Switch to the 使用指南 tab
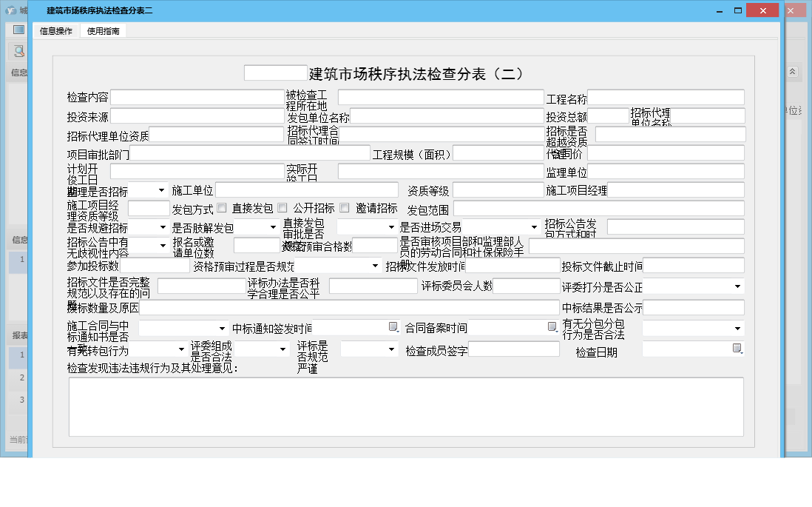This screenshot has width=812, height=507. 103,30
